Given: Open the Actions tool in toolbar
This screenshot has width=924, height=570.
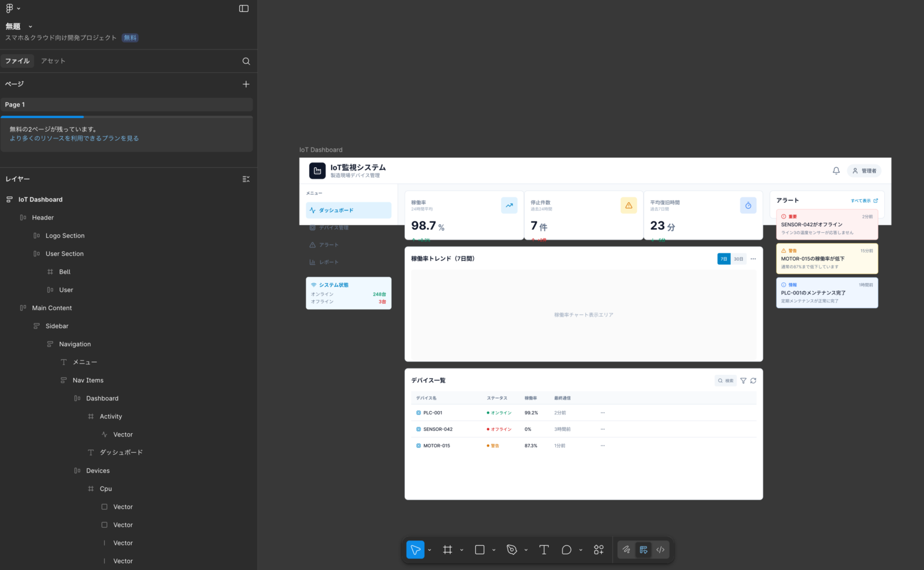Looking at the screenshot, I should [x=599, y=550].
